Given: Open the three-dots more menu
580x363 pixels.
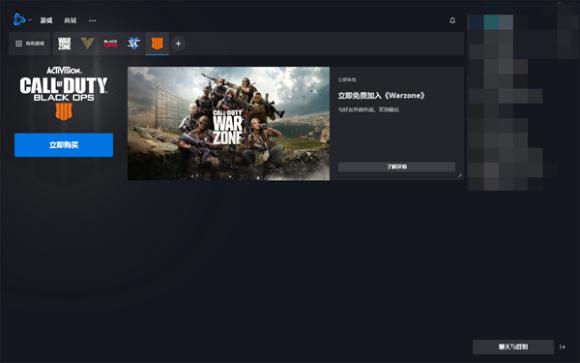Looking at the screenshot, I should pyautogui.click(x=92, y=20).
